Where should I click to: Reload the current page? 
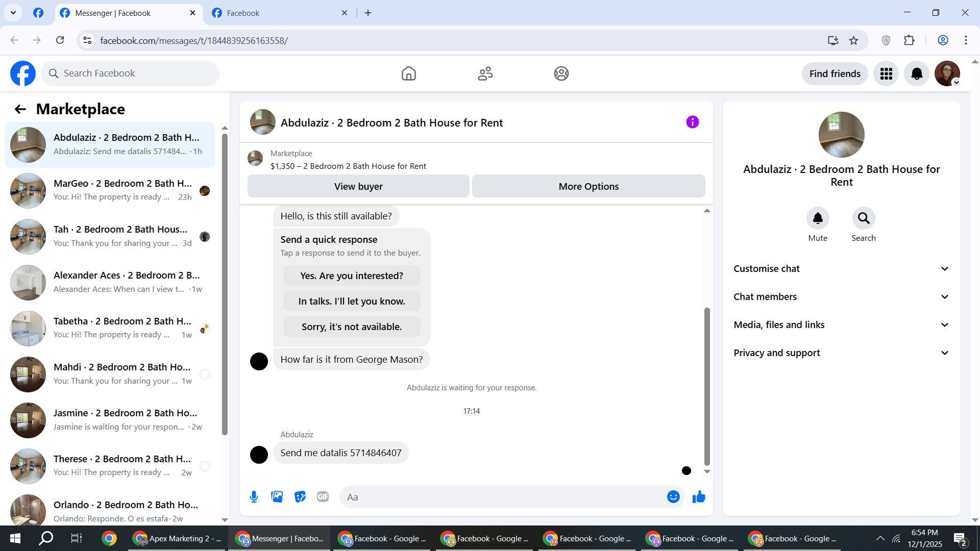tap(60, 40)
